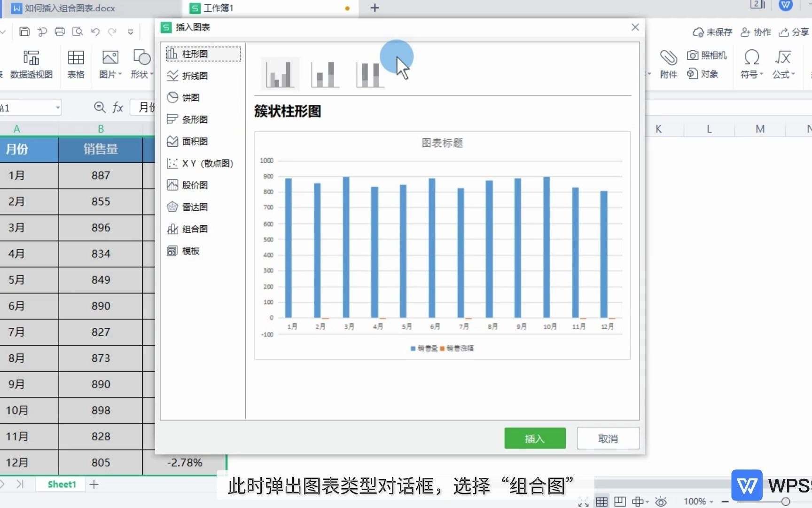Click the cell containing 887
Image resolution: width=812 pixels, height=508 pixels.
click(101, 175)
